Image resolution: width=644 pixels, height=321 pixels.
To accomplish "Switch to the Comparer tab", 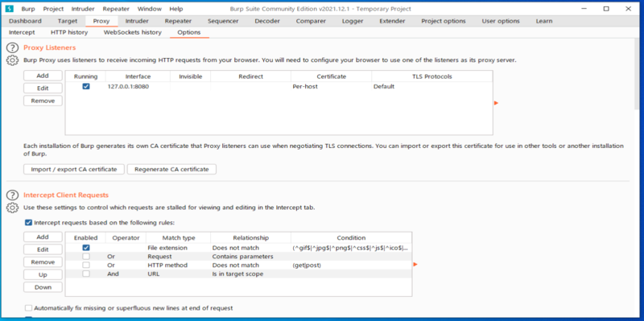I will [311, 21].
